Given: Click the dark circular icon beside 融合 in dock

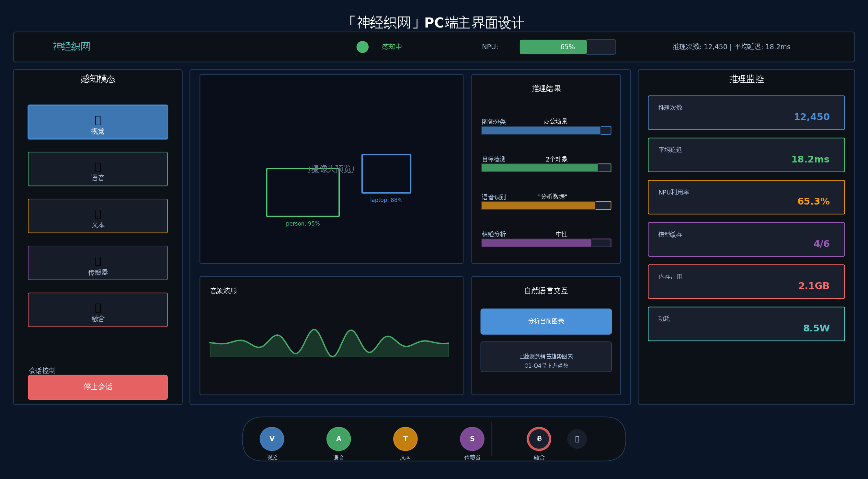Looking at the screenshot, I should [x=577, y=439].
